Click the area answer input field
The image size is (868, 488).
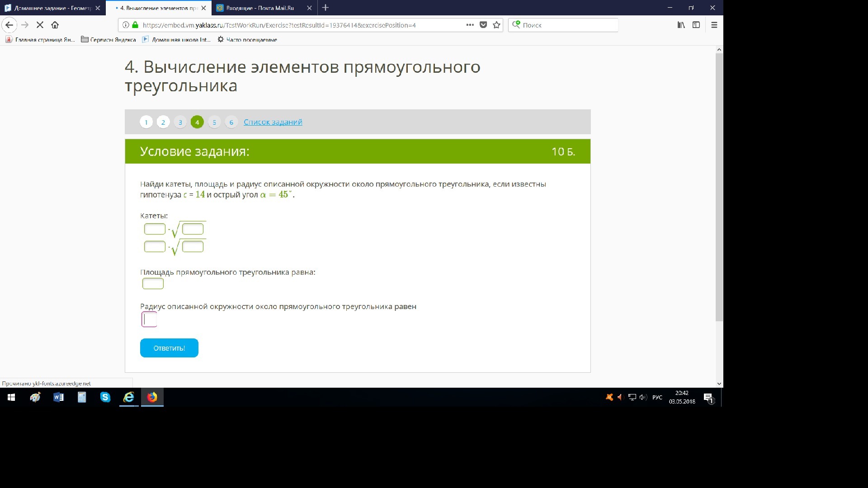(153, 284)
